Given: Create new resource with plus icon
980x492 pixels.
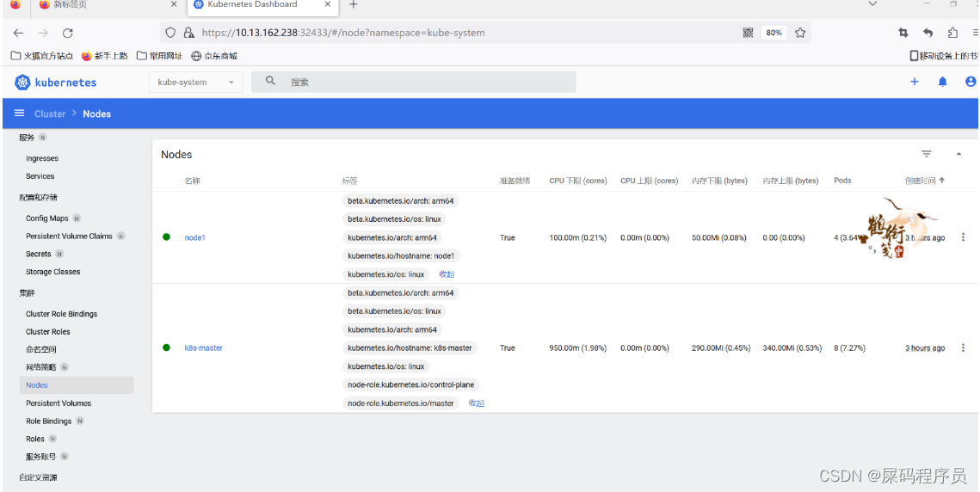Looking at the screenshot, I should coord(915,81).
